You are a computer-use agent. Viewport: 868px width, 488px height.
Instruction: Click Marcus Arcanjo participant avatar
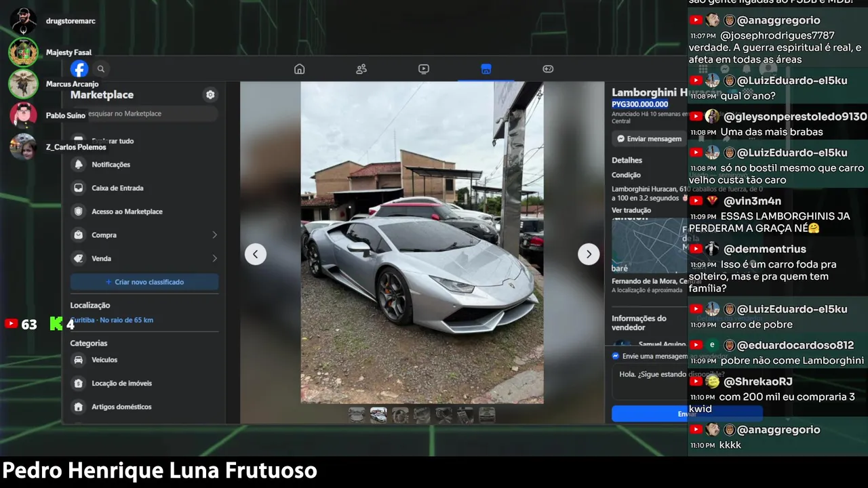23,84
